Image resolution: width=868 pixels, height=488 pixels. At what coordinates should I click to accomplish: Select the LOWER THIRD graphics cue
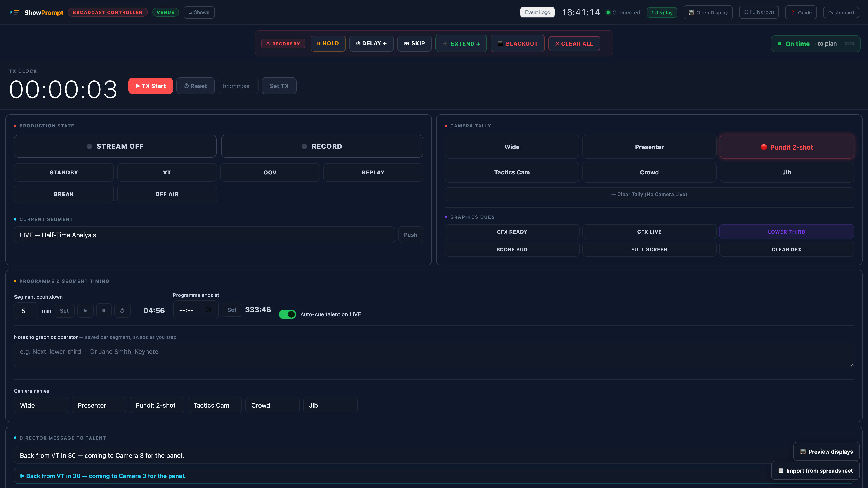[x=787, y=232]
